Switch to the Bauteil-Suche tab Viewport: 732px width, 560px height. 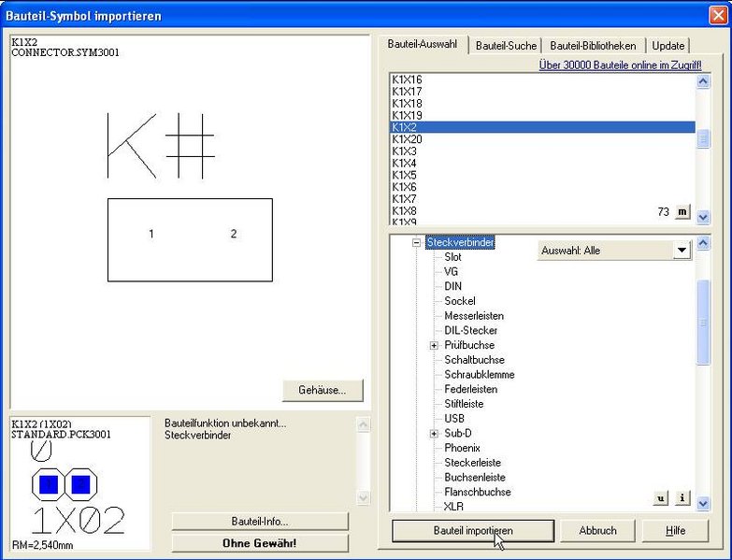coord(506,46)
